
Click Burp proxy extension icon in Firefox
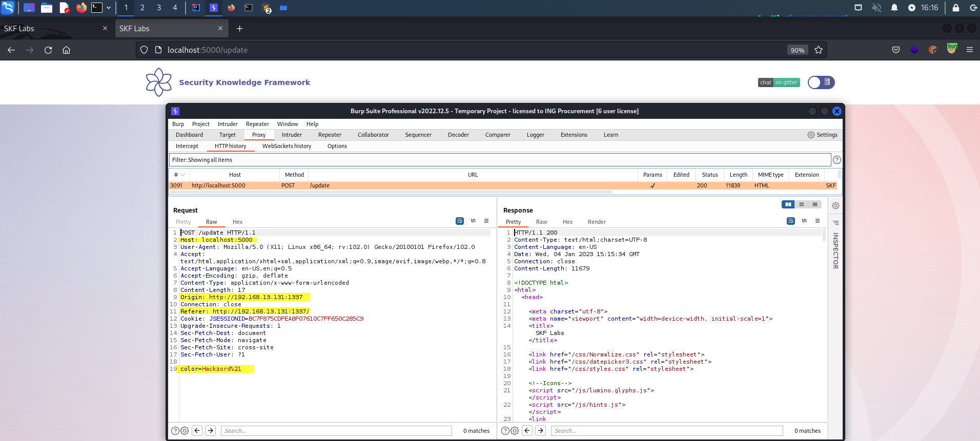(952, 49)
